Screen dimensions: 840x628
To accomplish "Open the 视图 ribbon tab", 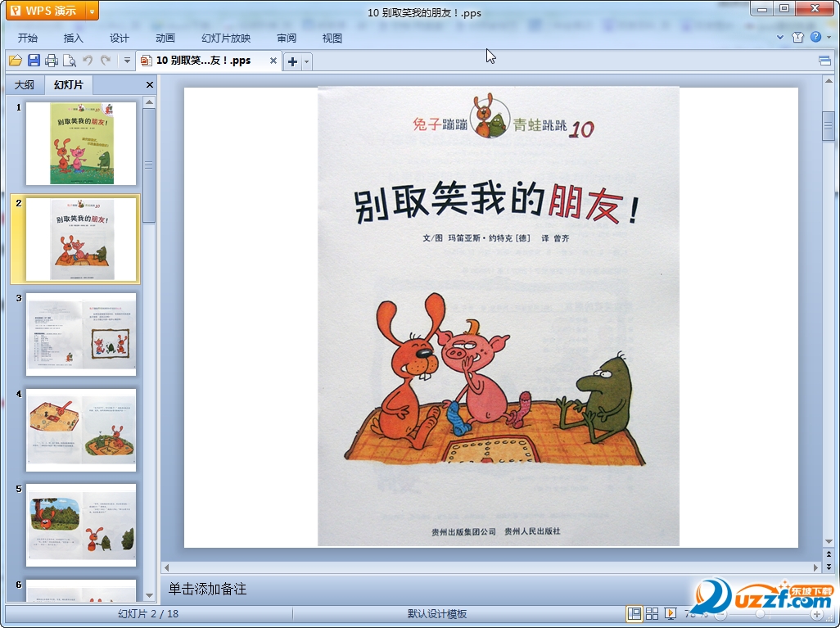I will coord(332,38).
